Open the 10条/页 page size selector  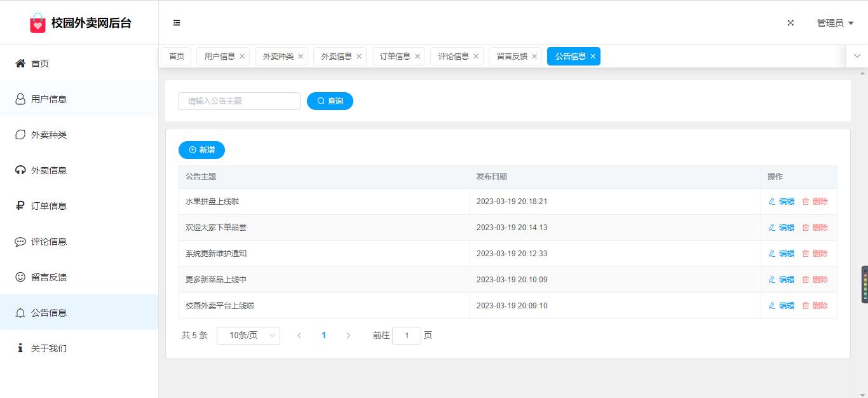248,335
